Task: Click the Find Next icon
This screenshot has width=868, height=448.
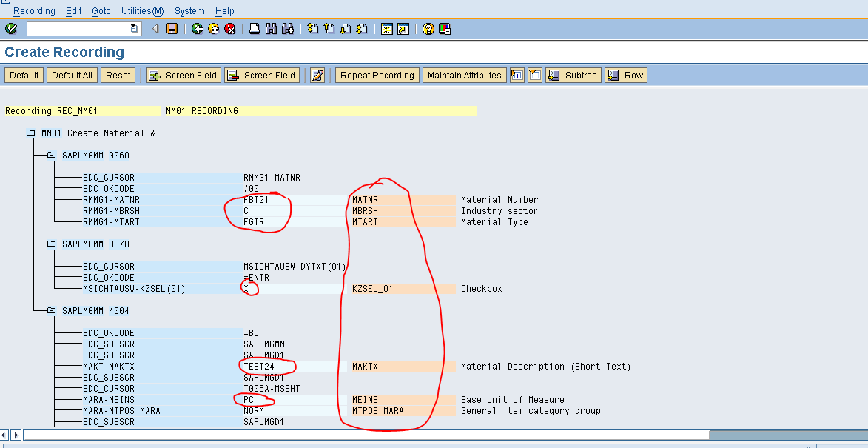Action: (x=286, y=30)
